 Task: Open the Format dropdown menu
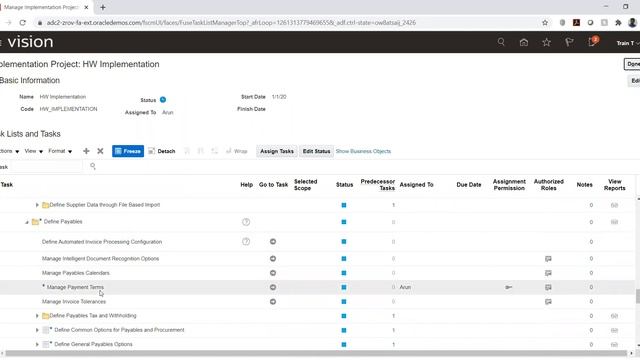click(x=60, y=151)
